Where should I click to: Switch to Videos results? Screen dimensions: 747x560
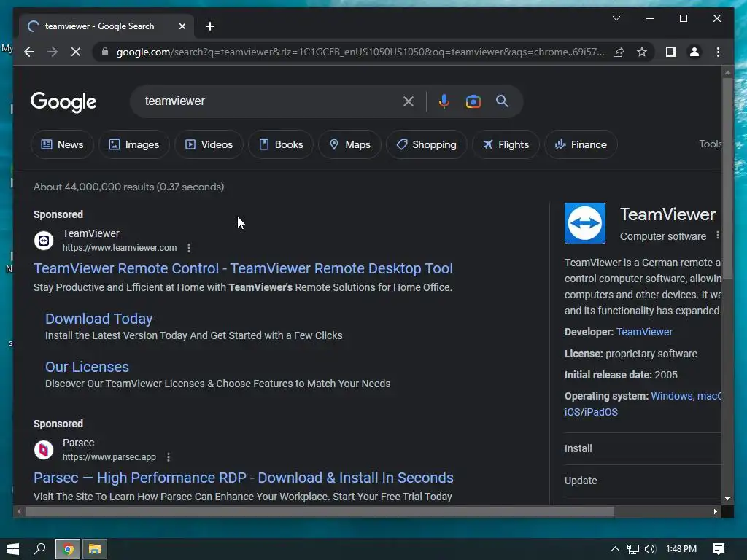click(x=209, y=144)
